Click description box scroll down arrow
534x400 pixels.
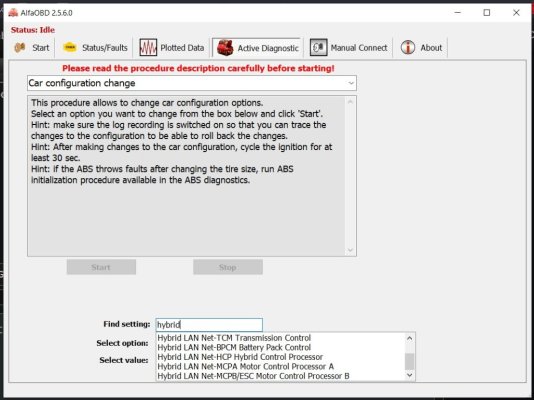point(350,250)
